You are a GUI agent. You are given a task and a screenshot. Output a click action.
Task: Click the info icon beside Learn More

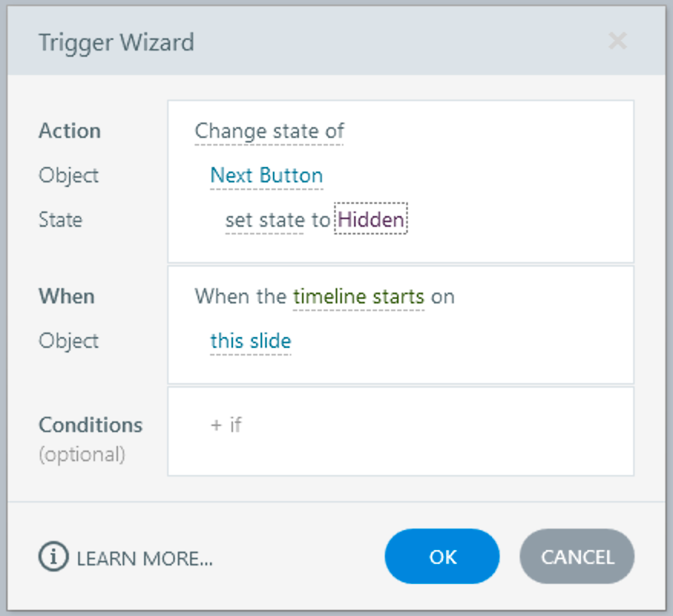pyautogui.click(x=53, y=558)
